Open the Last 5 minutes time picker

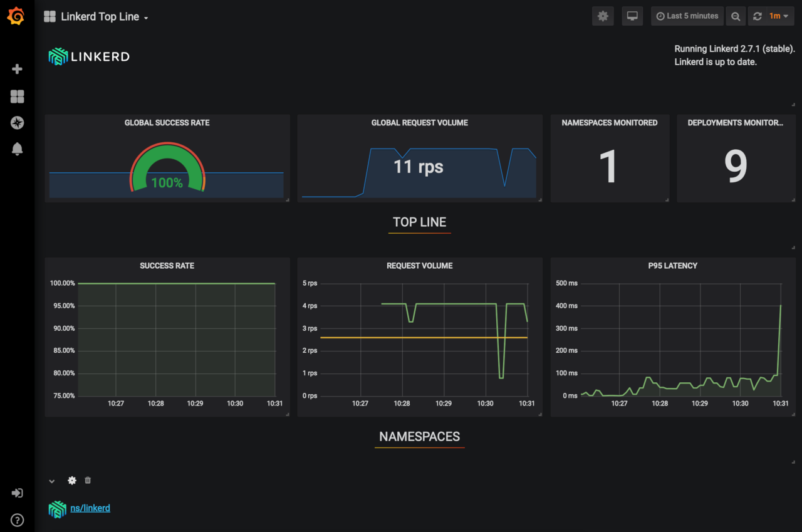(687, 16)
